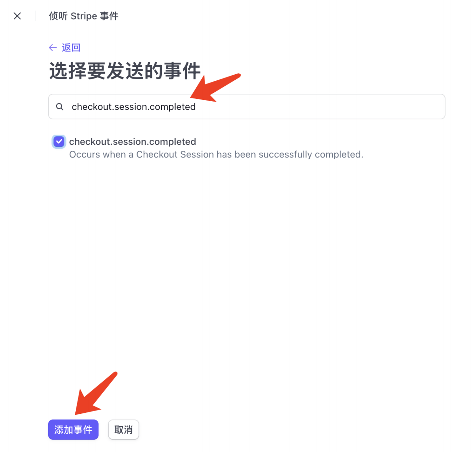This screenshot has height=452, width=476.
Task: Click the magnifying glass search icon
Action: (x=60, y=107)
